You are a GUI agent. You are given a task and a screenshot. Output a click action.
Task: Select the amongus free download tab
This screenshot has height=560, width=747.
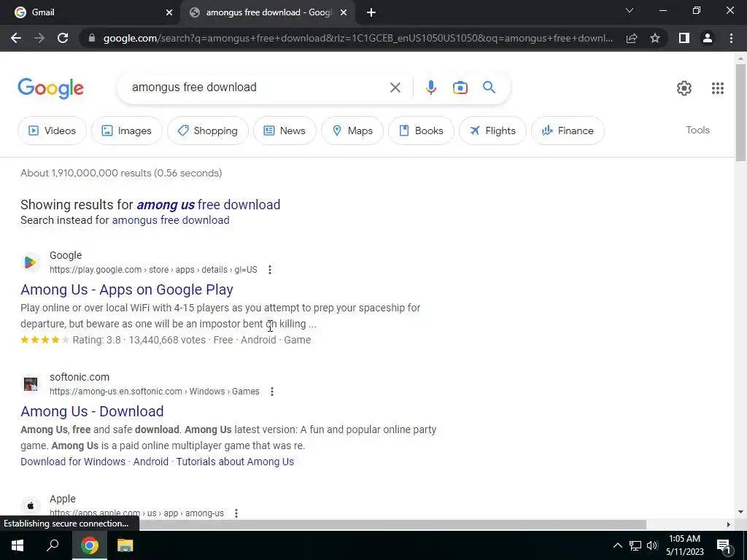point(268,12)
